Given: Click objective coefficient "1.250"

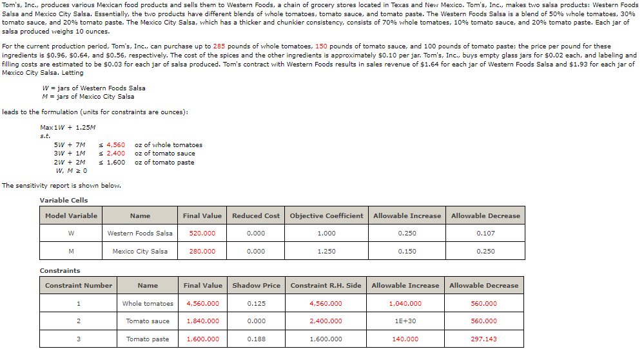Looking at the screenshot, I should point(327,251).
